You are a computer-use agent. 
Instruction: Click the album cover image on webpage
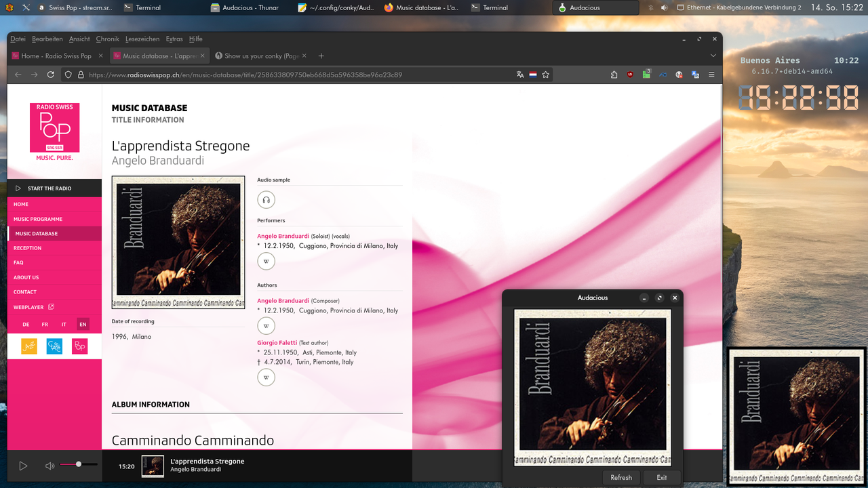pos(178,243)
